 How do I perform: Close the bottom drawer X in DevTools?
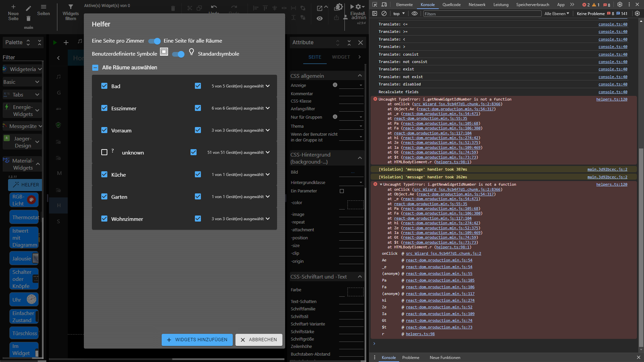pos(638,358)
